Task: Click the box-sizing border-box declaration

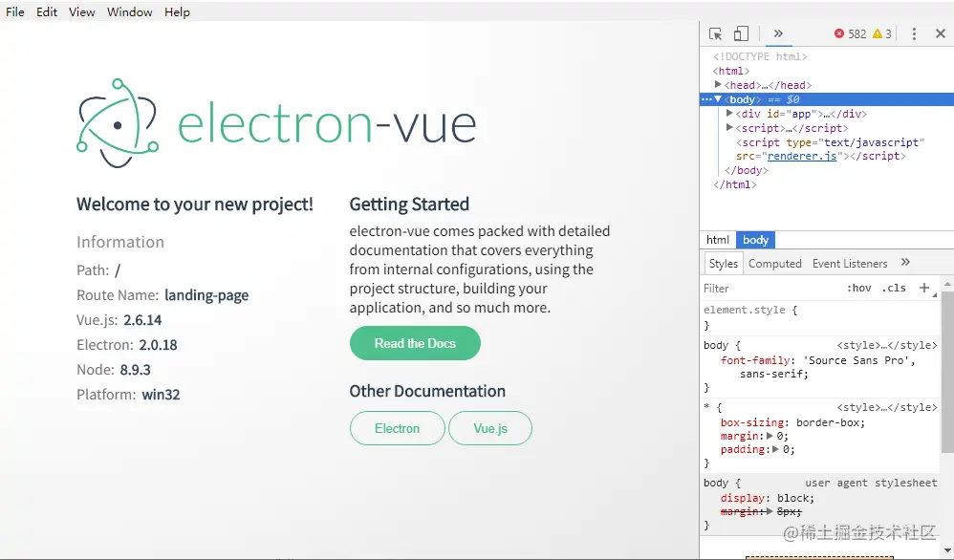Action: click(792, 422)
